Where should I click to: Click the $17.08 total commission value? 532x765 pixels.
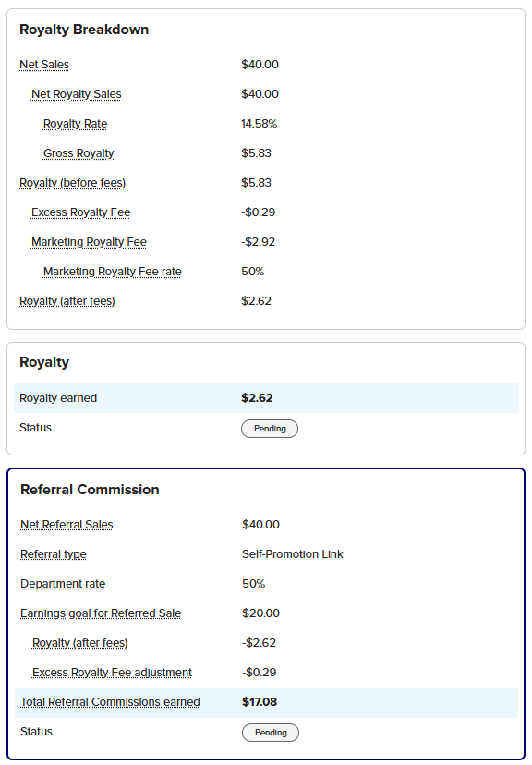260,702
